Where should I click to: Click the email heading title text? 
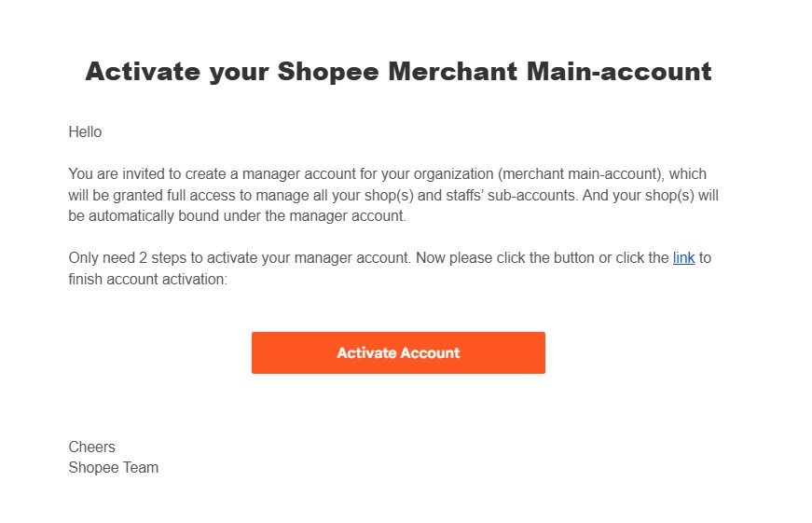(x=398, y=72)
